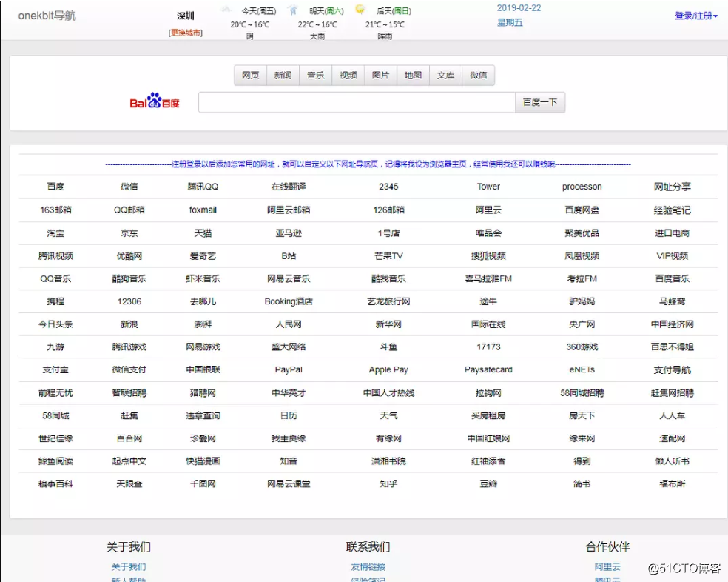728x582 pixels.
Task: Select the 网页 search tab
Action: coord(250,76)
